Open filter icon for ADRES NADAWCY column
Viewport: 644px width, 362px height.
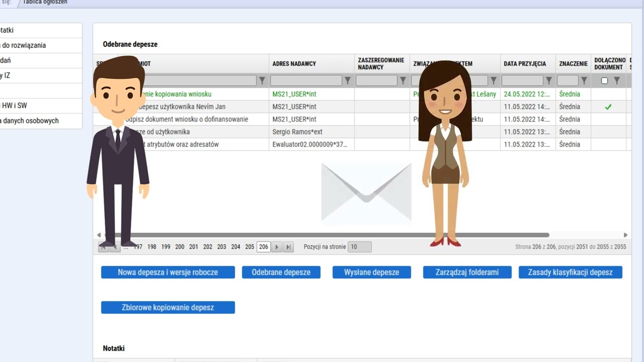point(348,80)
